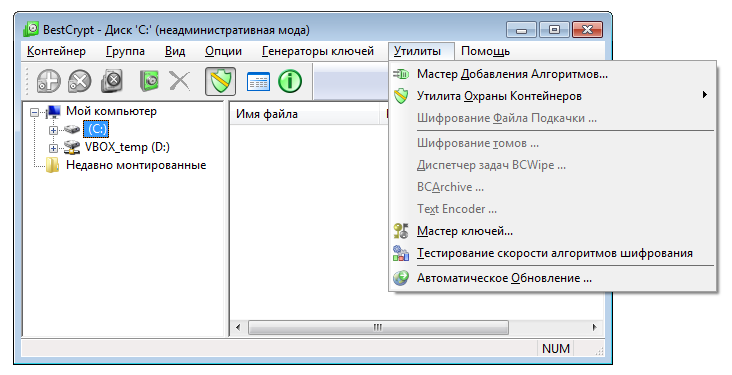Viewport: 732px width, 375px height.
Task: Click the green safe container properties icon
Action: point(149,81)
